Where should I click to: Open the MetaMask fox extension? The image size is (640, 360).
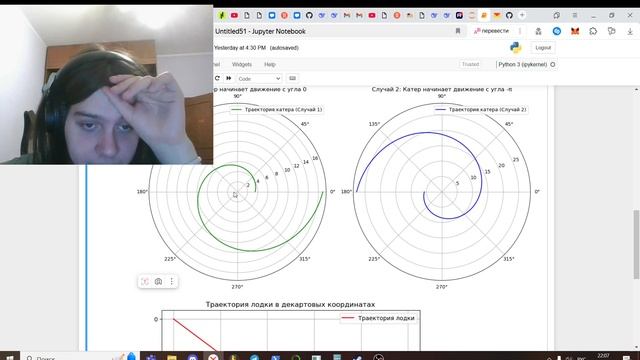(575, 31)
